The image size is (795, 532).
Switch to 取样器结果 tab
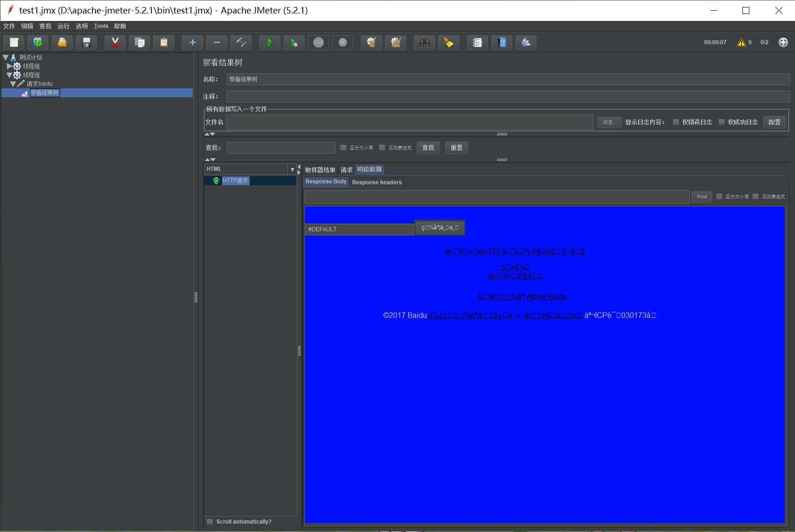click(320, 170)
